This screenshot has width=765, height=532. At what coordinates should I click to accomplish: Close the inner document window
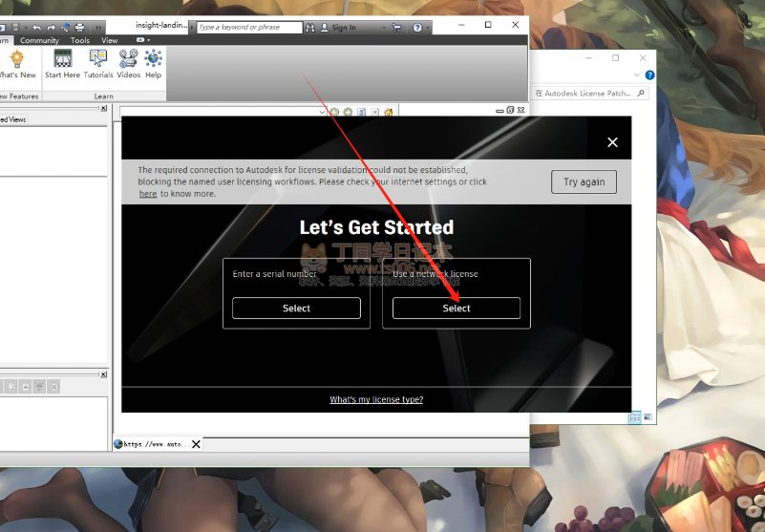(521, 110)
